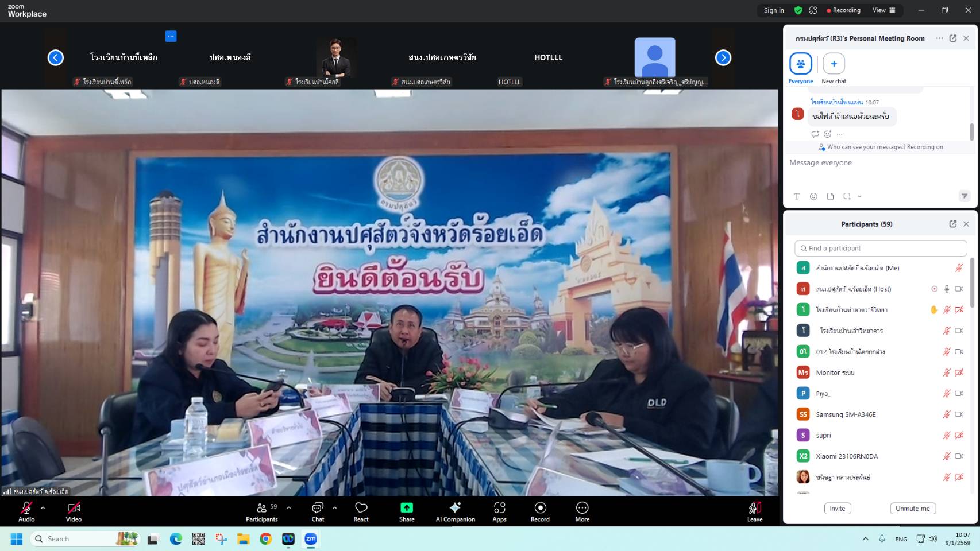
Task: Open the More options ellipsis icon
Action: click(x=582, y=508)
